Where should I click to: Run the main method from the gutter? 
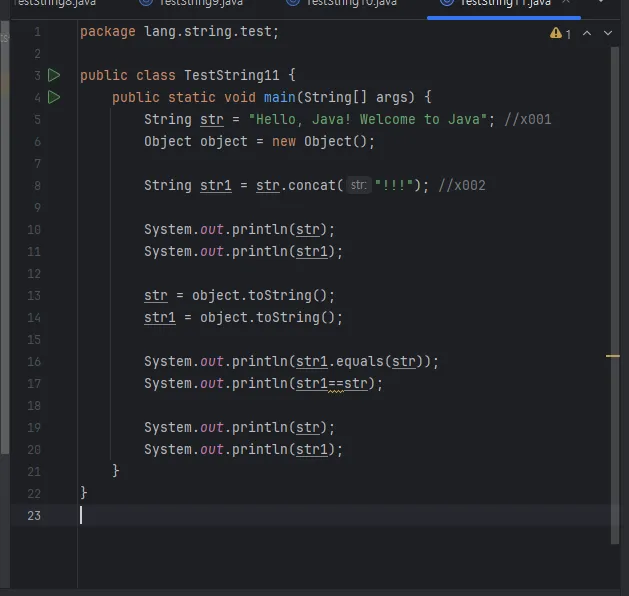click(x=54, y=97)
